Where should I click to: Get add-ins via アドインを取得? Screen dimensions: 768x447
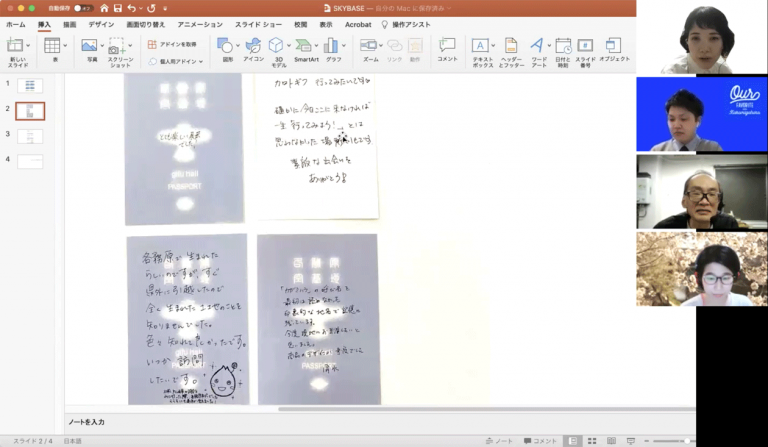tap(172, 44)
